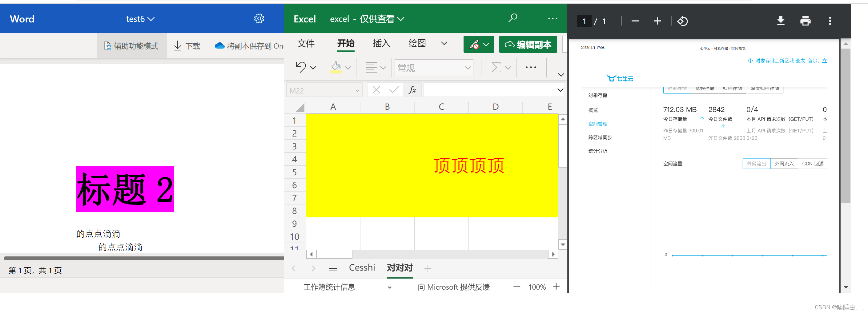Click the Excel formula input field
Image resolution: width=868 pixels, height=313 pixels.
(490, 90)
